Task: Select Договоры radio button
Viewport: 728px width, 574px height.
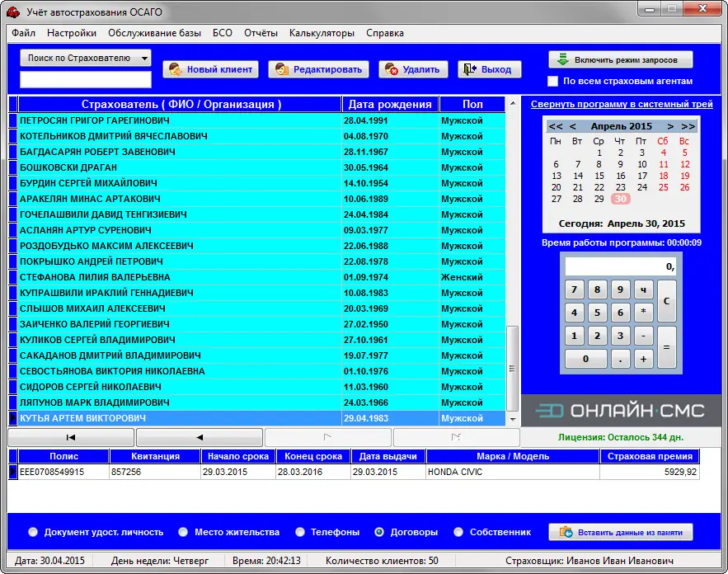Action: (379, 532)
